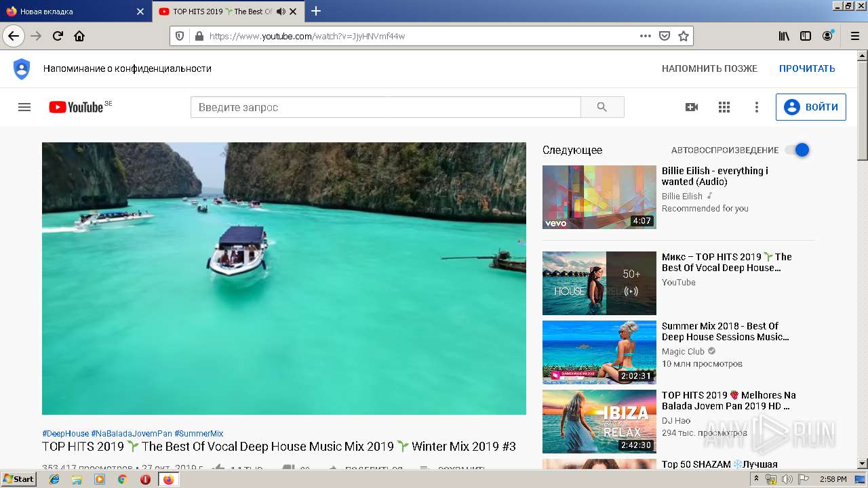Open the Микс TOP HITS 2019 playlist thumbnail
Viewport: 868px width, 488px height.
pyautogui.click(x=599, y=283)
